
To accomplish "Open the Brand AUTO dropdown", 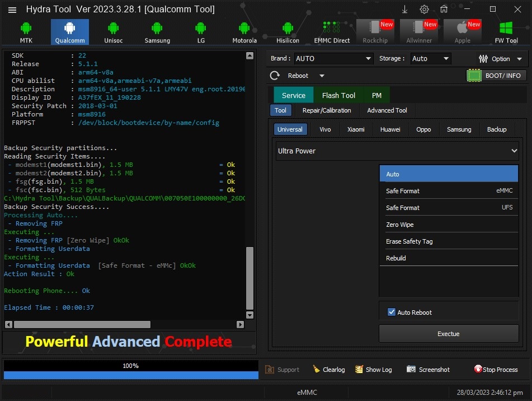I will click(333, 58).
